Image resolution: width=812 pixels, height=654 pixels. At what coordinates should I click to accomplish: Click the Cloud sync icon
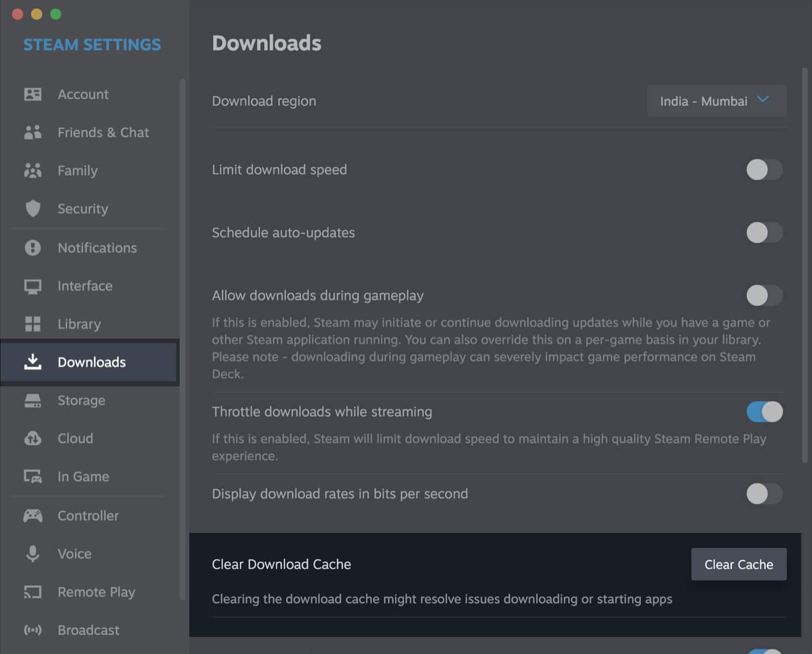point(32,439)
